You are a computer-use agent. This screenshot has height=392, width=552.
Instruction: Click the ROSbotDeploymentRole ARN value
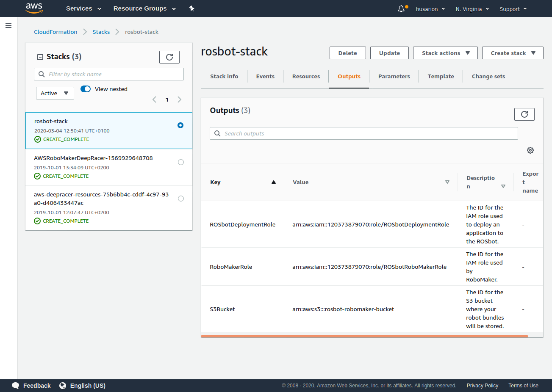click(371, 224)
